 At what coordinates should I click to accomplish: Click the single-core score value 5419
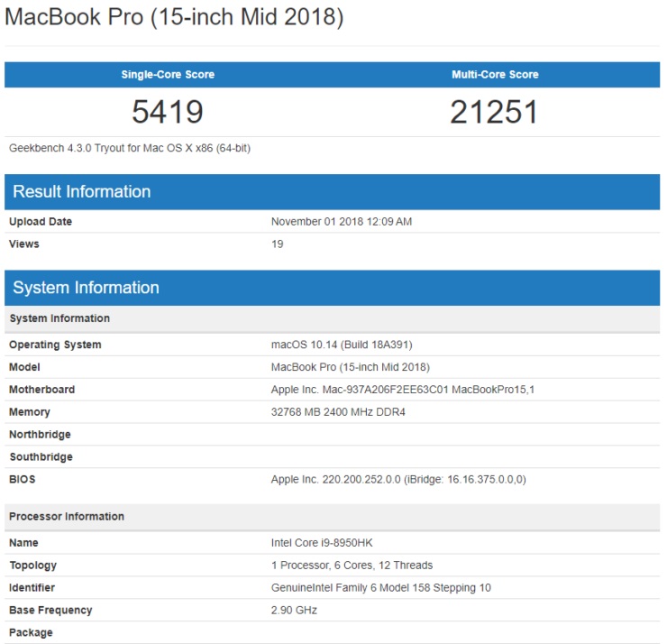[x=168, y=112]
